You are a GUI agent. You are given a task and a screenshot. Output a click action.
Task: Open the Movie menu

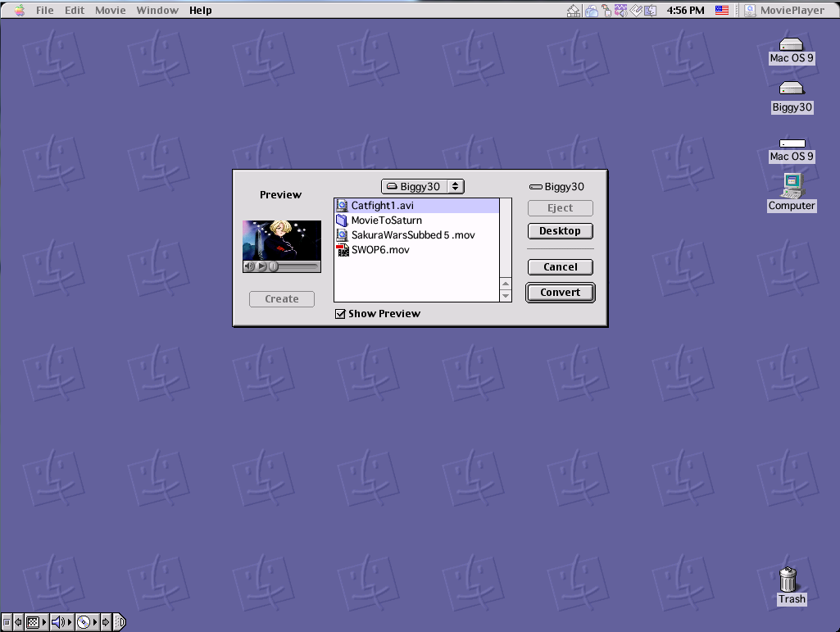(x=110, y=10)
